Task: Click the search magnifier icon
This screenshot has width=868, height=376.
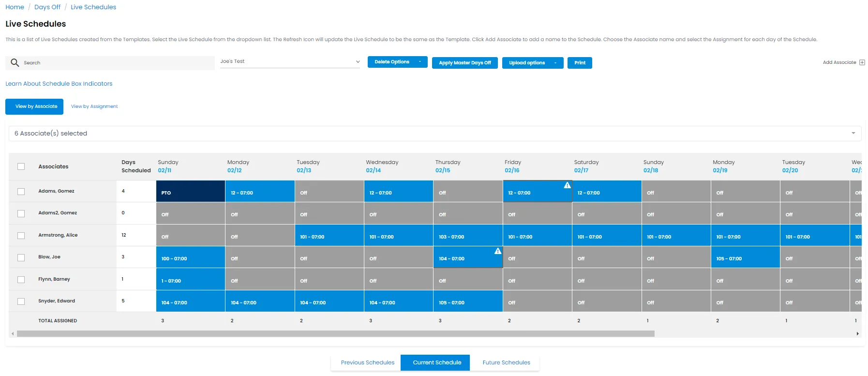Action: (x=15, y=62)
